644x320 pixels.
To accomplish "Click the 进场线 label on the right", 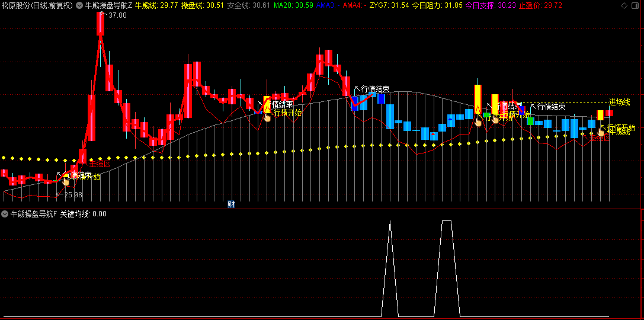I will (x=619, y=103).
